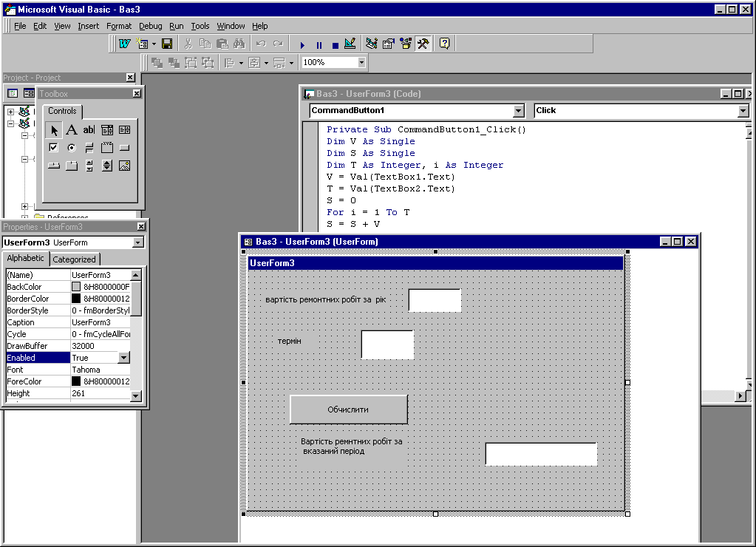The image size is (756, 547).
Task: Open the 100% zoom dropdown
Action: tap(361, 62)
